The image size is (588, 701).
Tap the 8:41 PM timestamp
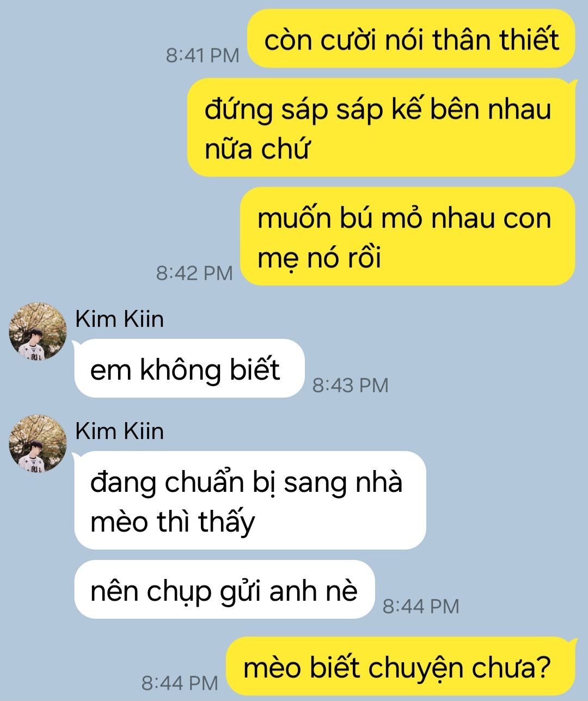click(x=203, y=55)
